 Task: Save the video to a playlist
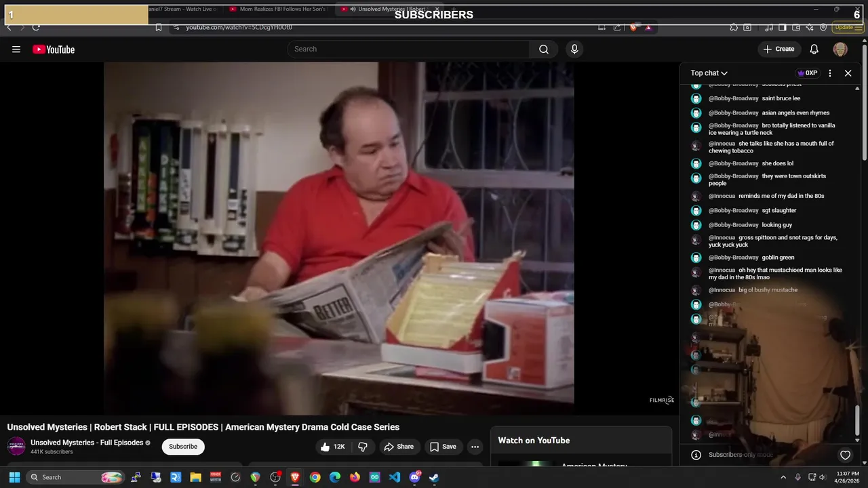pyautogui.click(x=443, y=447)
